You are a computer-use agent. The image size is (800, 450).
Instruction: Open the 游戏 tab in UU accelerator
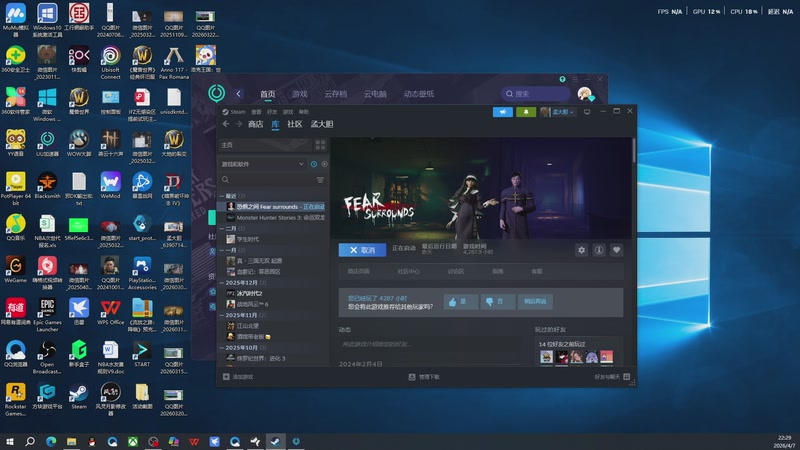click(x=299, y=94)
